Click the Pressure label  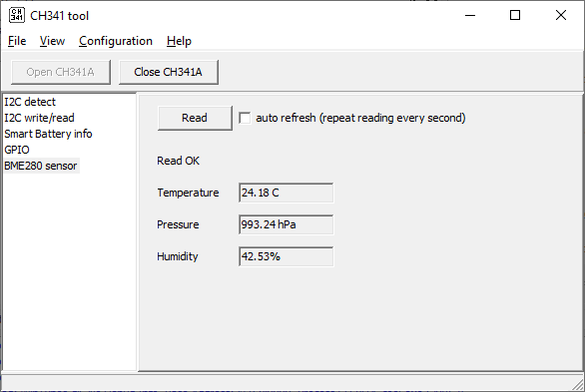178,224
